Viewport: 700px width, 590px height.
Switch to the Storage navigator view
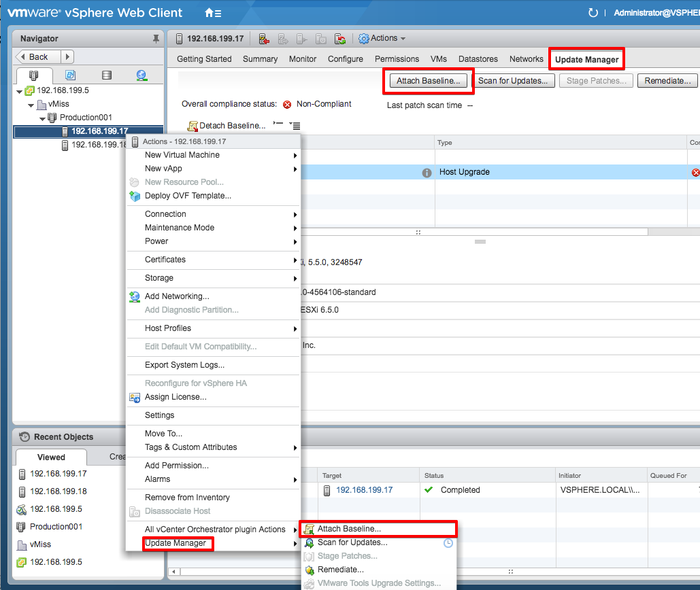(x=107, y=75)
